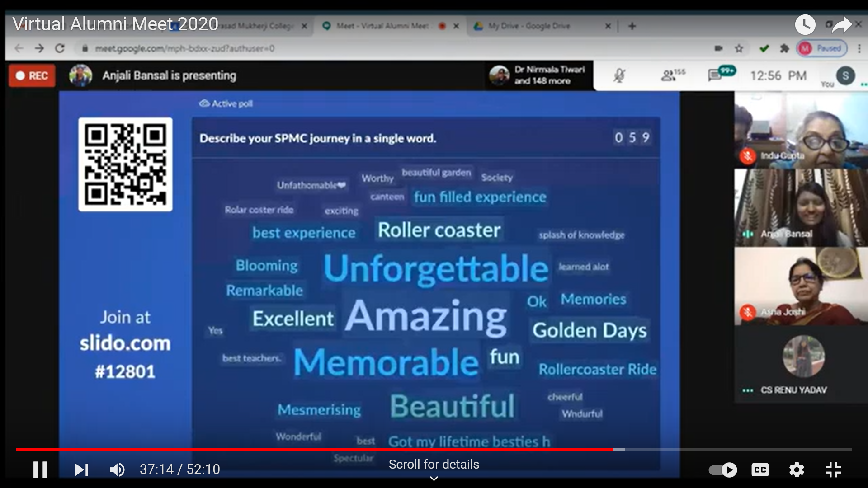Viewport: 868px width, 488px height.
Task: Toggle the autoplay switch
Action: point(722,470)
